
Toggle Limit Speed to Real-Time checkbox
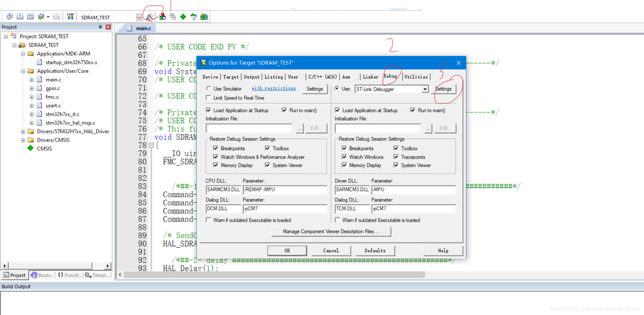[x=208, y=98]
